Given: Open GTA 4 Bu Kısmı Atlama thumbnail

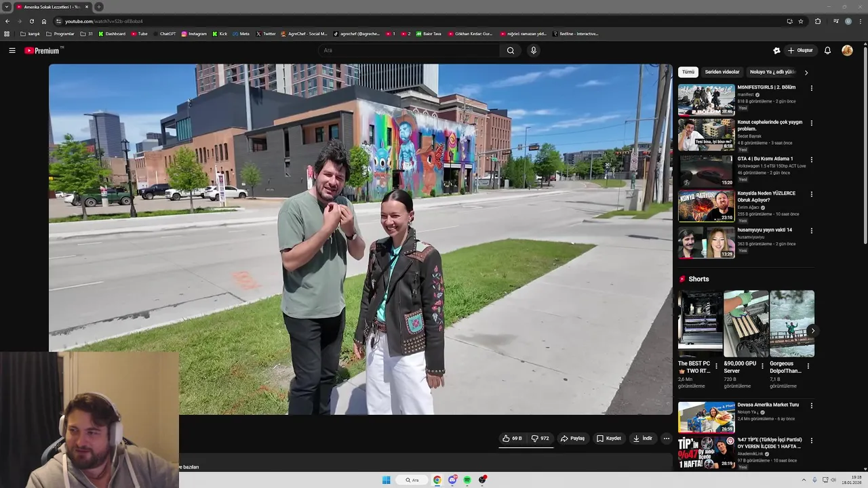Looking at the screenshot, I should [x=707, y=171].
